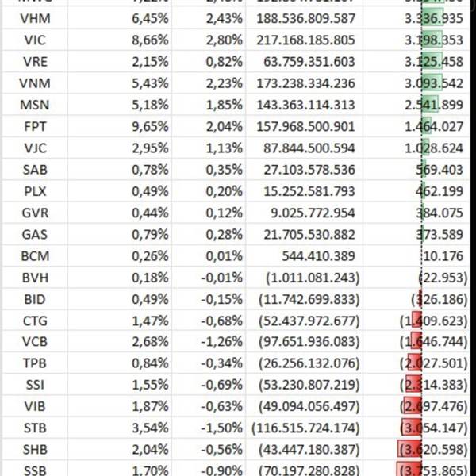Screen dimensions: 476x476
Task: Click the BID ticker cell
Action: point(34,298)
